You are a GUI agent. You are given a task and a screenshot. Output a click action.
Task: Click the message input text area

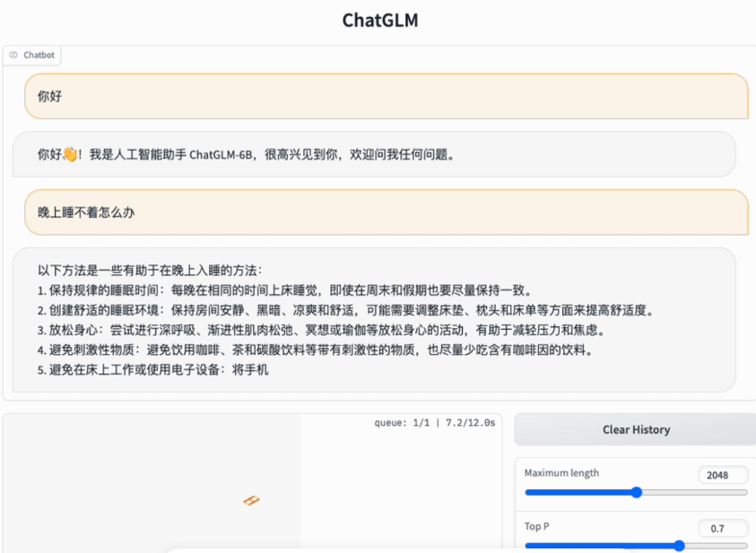pos(253,483)
